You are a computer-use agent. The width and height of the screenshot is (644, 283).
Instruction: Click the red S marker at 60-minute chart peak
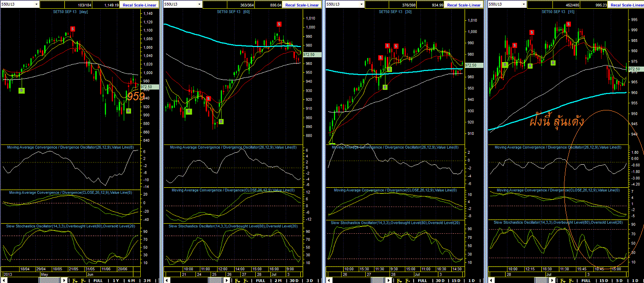[x=279, y=24]
